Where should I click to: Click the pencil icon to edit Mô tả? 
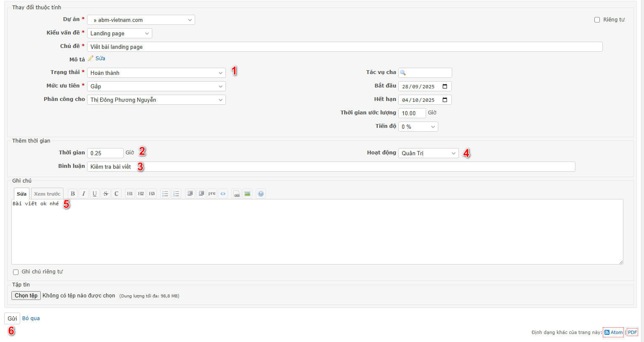(90, 58)
